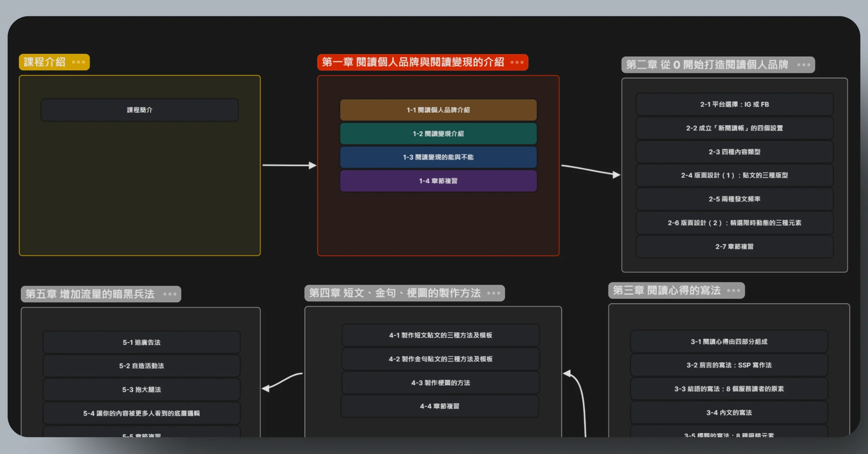This screenshot has width=868, height=454.
Task: Click card 5-3 抱大腿法
Action: 141,389
